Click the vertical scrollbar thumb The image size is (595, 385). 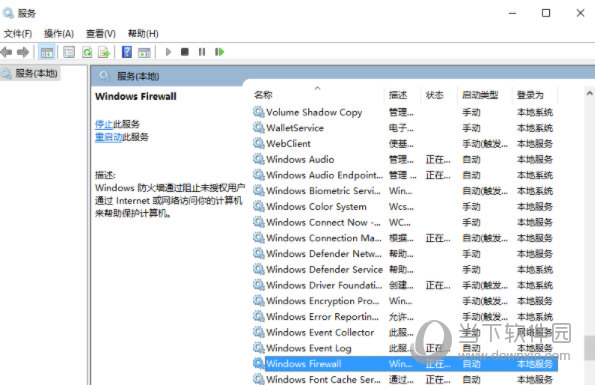[589, 348]
